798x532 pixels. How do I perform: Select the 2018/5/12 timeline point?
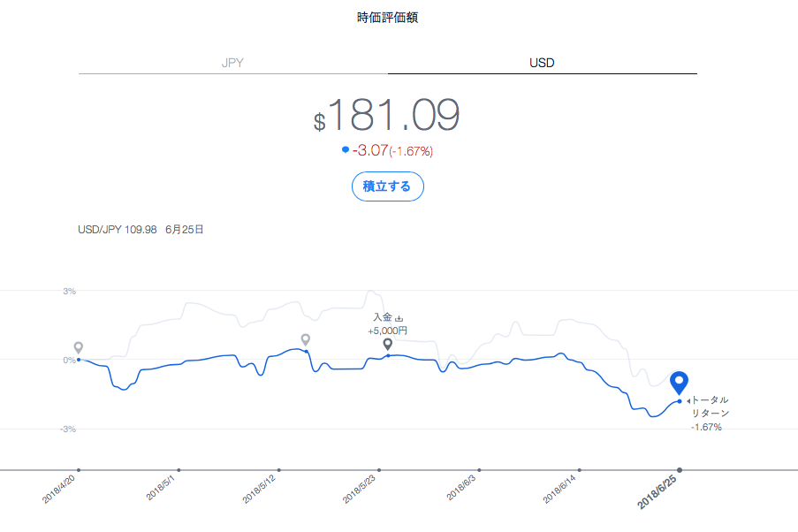tap(279, 470)
